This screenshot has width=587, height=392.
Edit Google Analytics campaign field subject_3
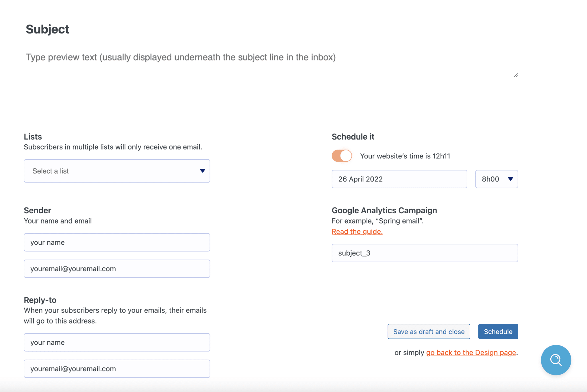click(x=424, y=253)
